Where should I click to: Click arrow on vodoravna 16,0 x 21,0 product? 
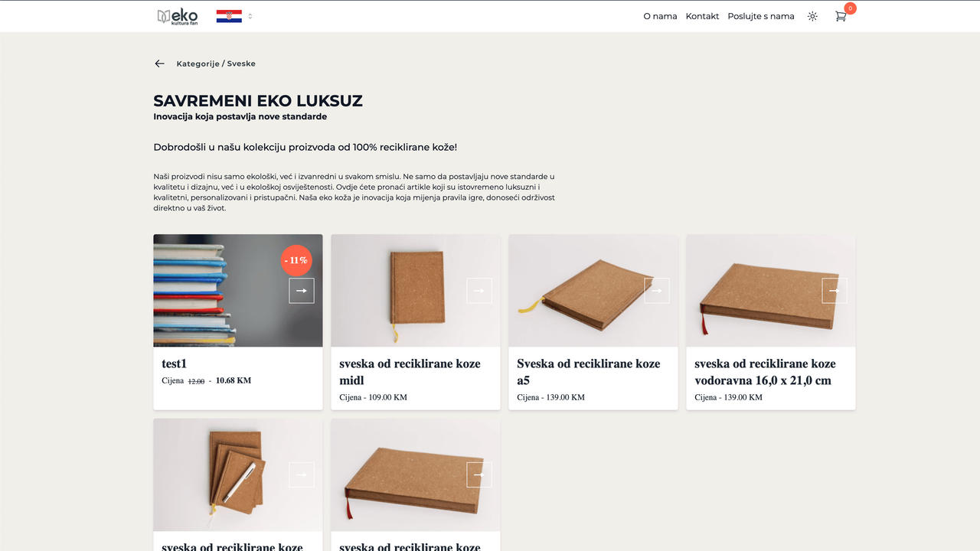tap(835, 291)
